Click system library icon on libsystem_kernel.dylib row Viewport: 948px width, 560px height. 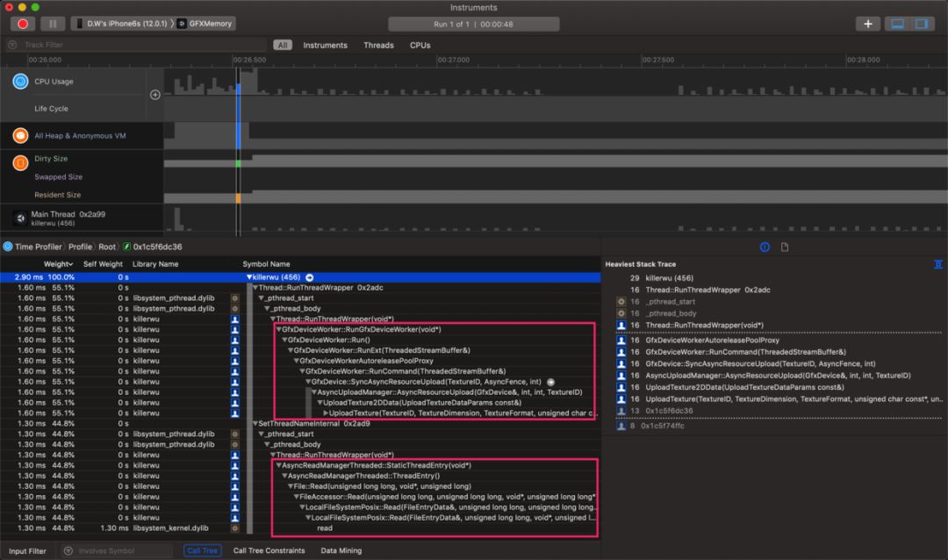(234, 528)
